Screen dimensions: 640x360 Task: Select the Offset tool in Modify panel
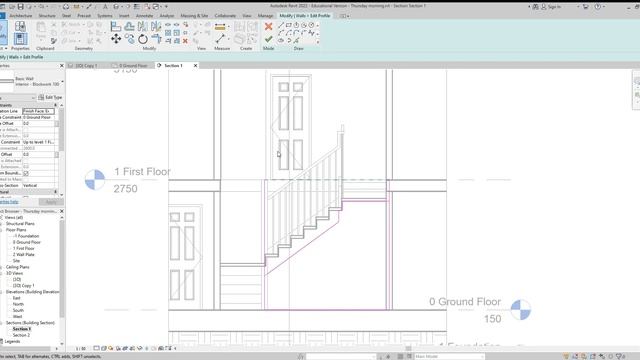click(129, 27)
